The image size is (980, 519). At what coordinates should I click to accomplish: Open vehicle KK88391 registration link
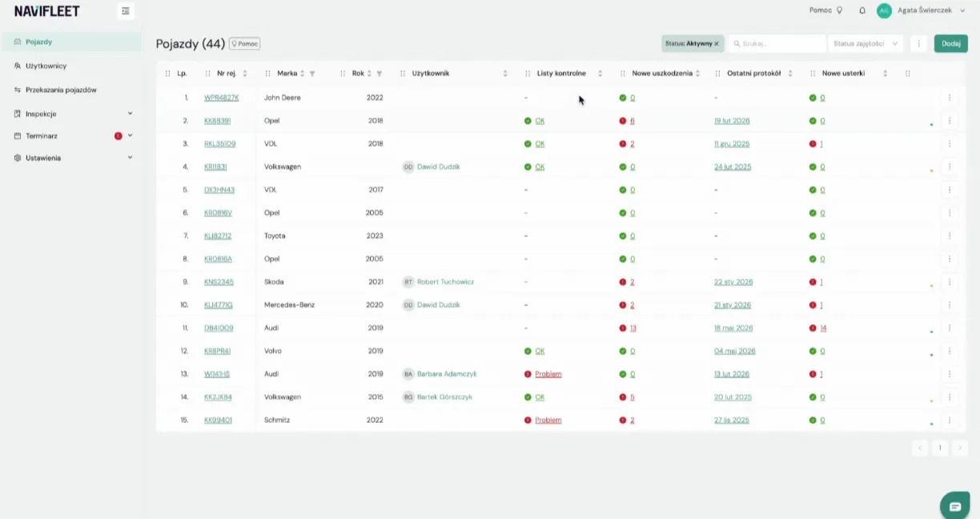[218, 121]
